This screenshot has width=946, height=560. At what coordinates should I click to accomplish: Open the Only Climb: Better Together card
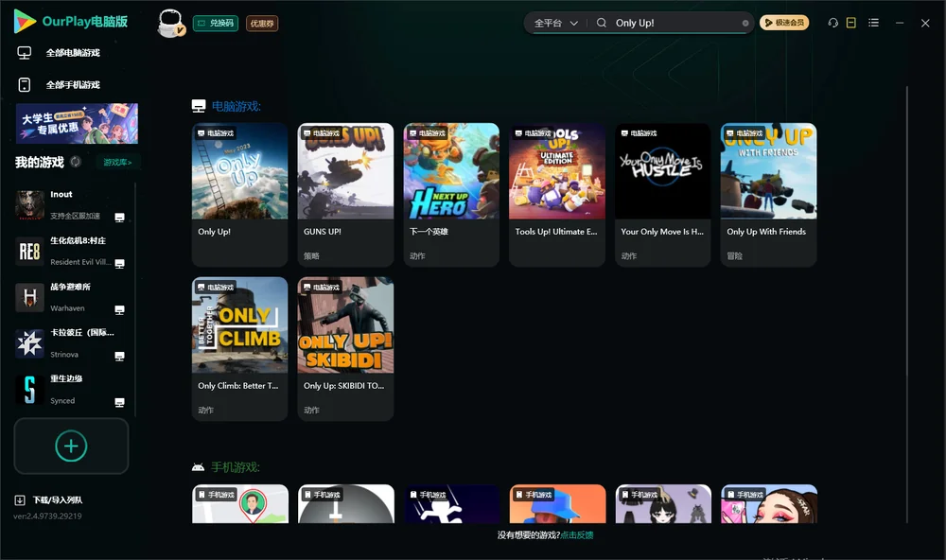pyautogui.click(x=239, y=349)
